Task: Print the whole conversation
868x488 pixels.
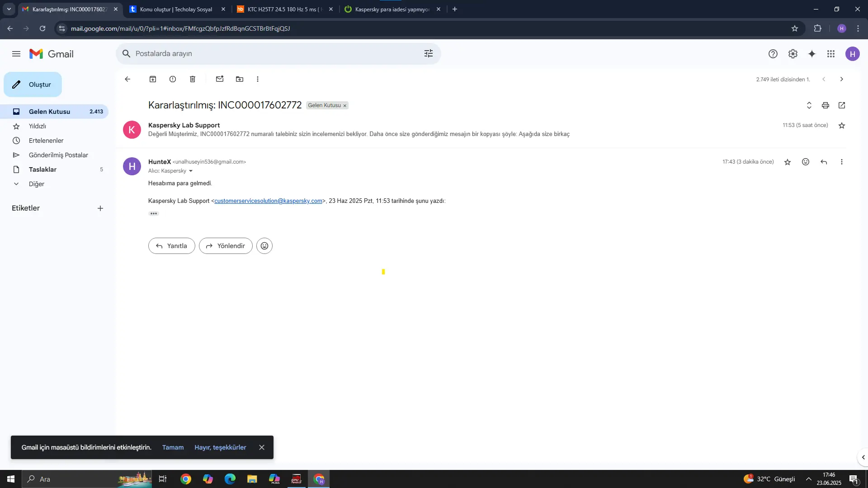Action: click(826, 105)
